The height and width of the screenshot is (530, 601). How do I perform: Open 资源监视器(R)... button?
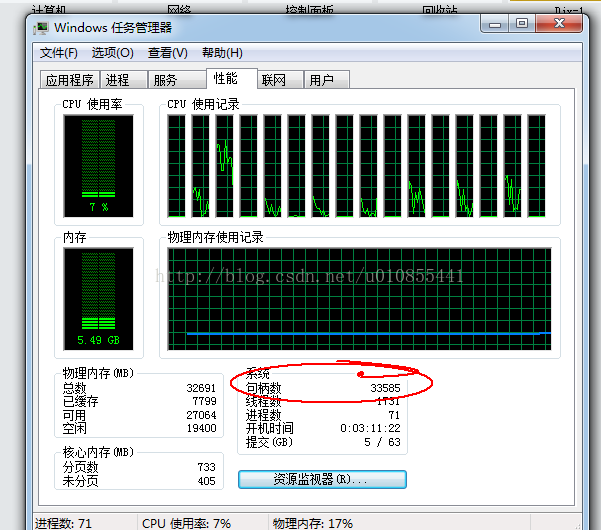click(322, 479)
